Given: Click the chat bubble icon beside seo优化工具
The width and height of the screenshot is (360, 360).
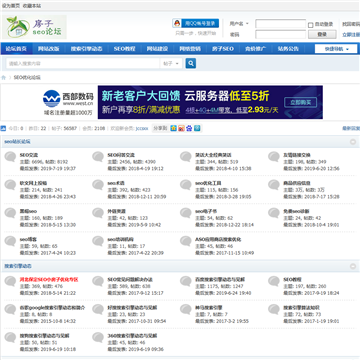Looking at the screenshot, I should coord(186,185).
